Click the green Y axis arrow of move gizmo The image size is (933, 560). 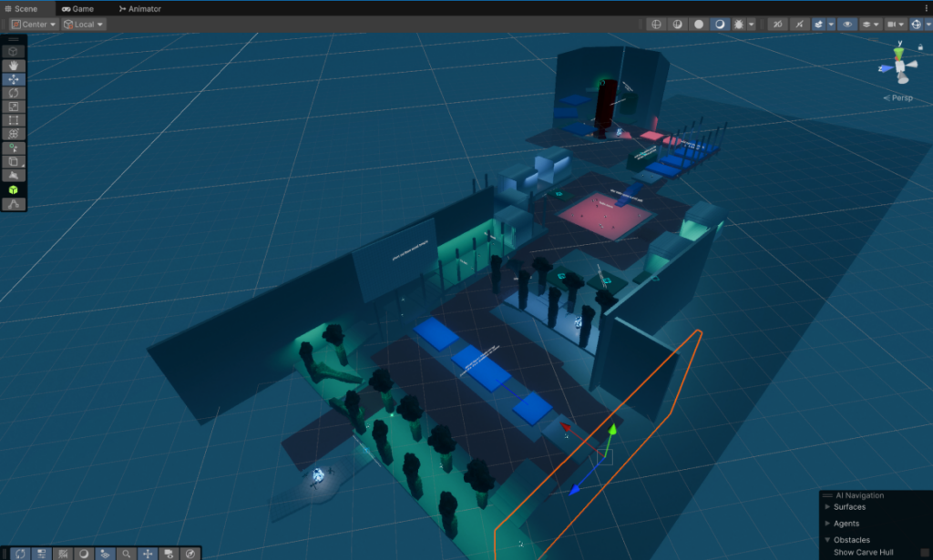click(612, 429)
